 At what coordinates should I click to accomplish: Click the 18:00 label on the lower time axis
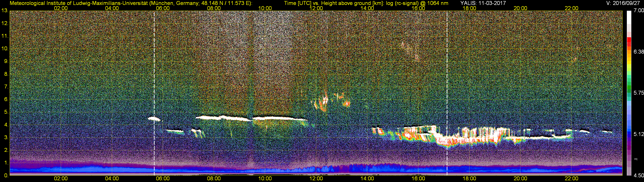click(x=469, y=179)
